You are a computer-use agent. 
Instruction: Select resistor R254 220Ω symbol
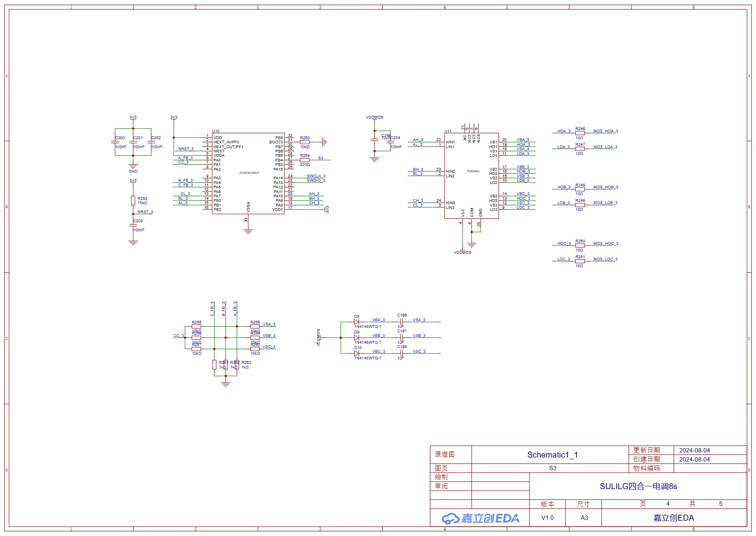[304, 160]
